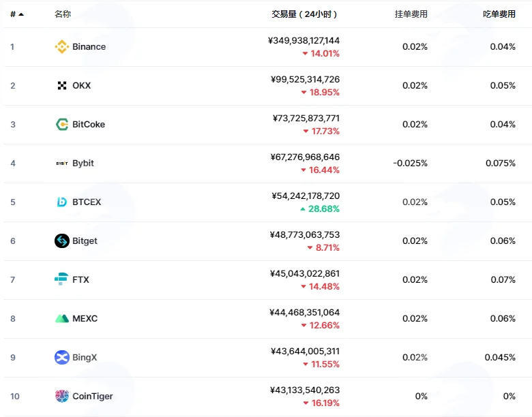This screenshot has width=532, height=417.
Task: Toggle sort arrow next to # column
Action: pos(21,14)
